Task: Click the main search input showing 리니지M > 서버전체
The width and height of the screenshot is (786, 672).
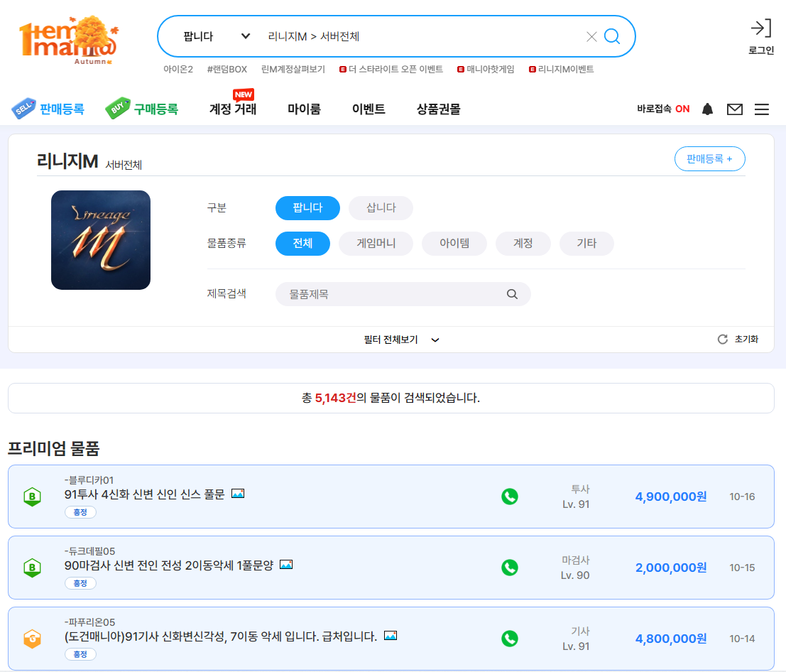Action: 421,36
